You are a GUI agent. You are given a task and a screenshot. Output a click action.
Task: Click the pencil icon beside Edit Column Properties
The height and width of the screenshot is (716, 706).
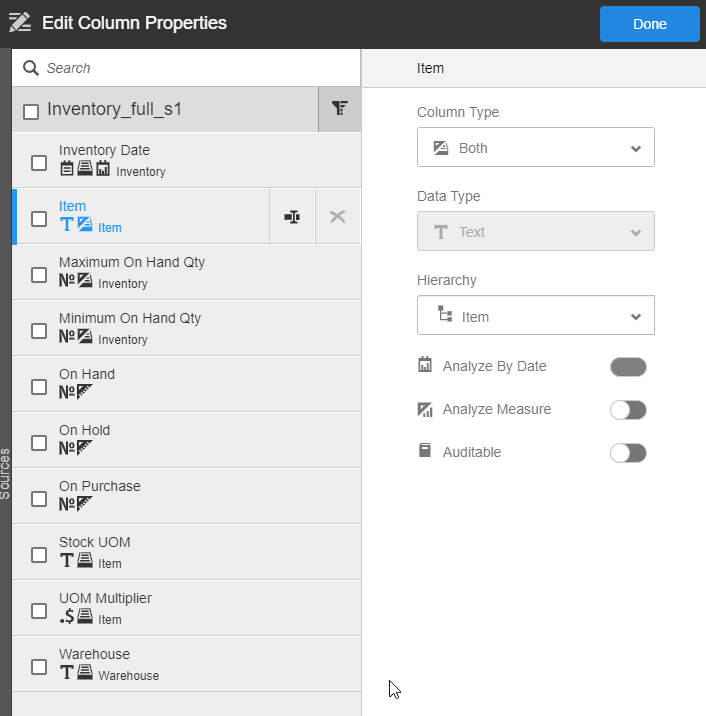(x=20, y=23)
